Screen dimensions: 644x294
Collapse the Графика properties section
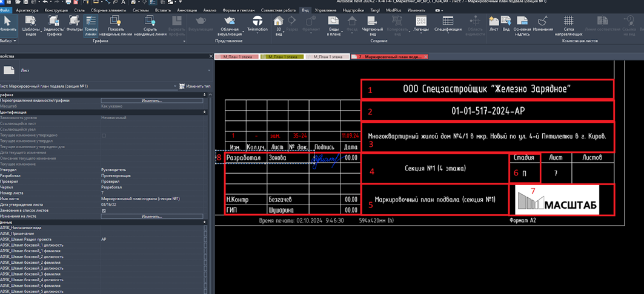pos(205,95)
